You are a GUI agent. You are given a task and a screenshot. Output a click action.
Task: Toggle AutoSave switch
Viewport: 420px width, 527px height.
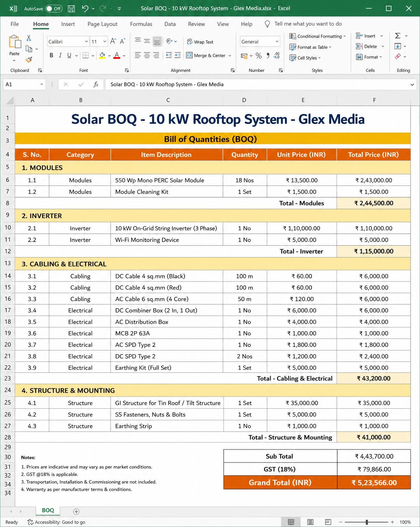(x=54, y=9)
